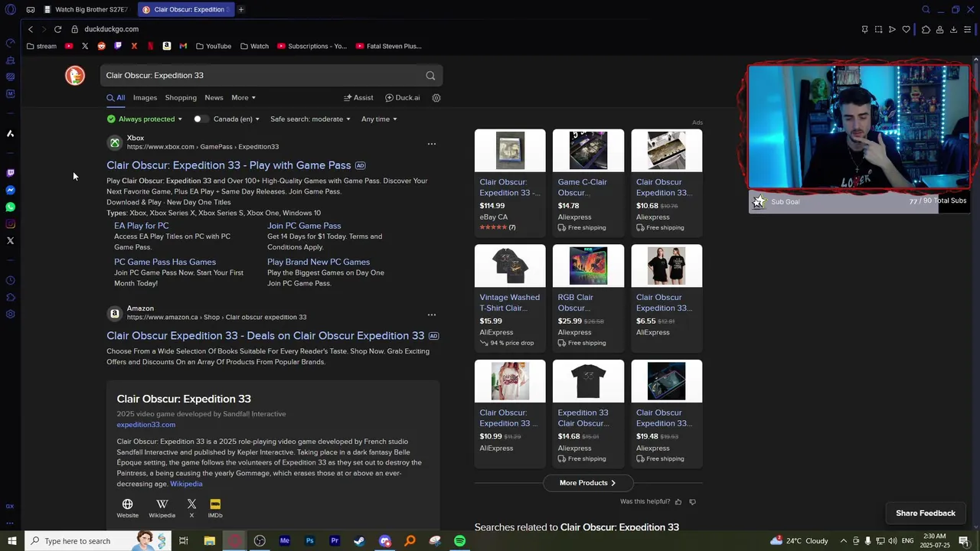Image resolution: width=980 pixels, height=551 pixels.
Task: Open options menu for Xbox result
Action: (x=432, y=144)
